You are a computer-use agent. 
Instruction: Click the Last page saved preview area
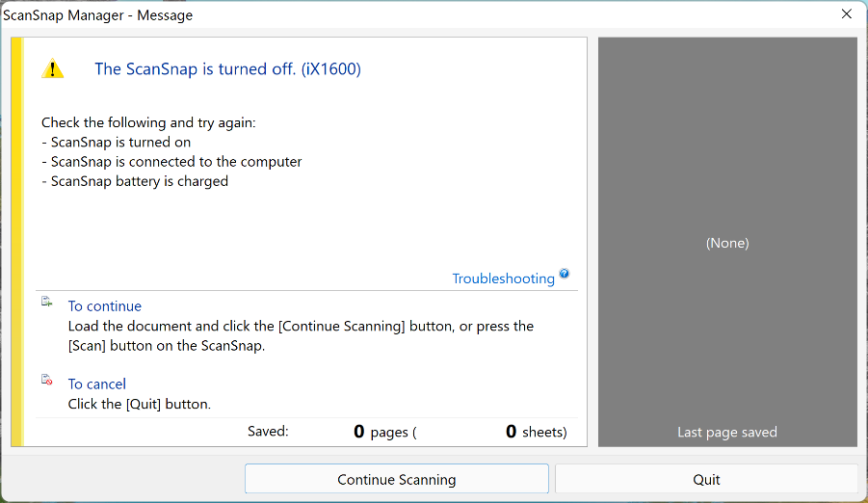727,242
